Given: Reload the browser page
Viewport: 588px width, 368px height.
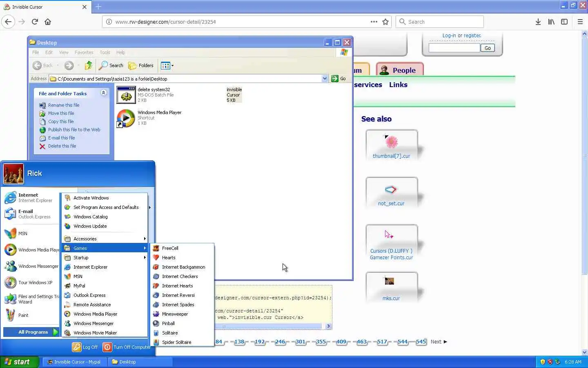Looking at the screenshot, I should coord(35,22).
